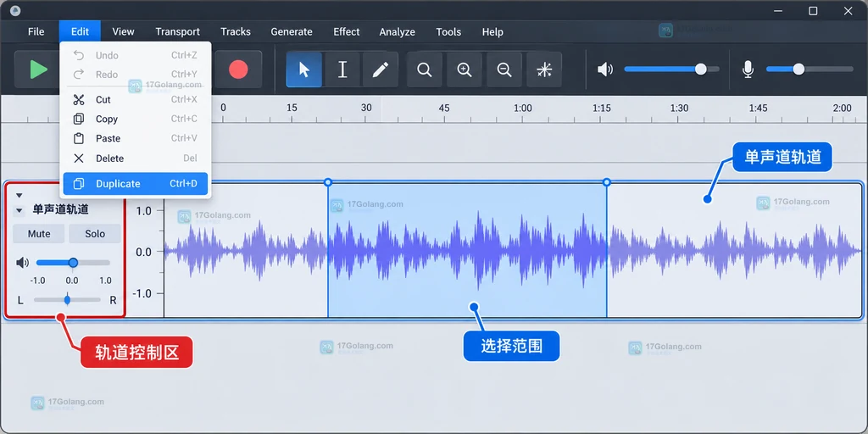The height and width of the screenshot is (434, 868).
Task: Choose Cut from the Edit menu
Action: (136, 100)
